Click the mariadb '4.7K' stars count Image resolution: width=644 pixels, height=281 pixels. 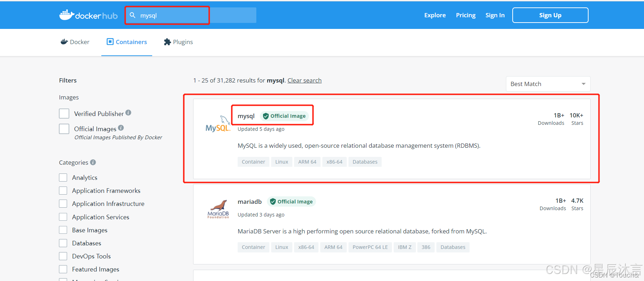[x=577, y=201]
